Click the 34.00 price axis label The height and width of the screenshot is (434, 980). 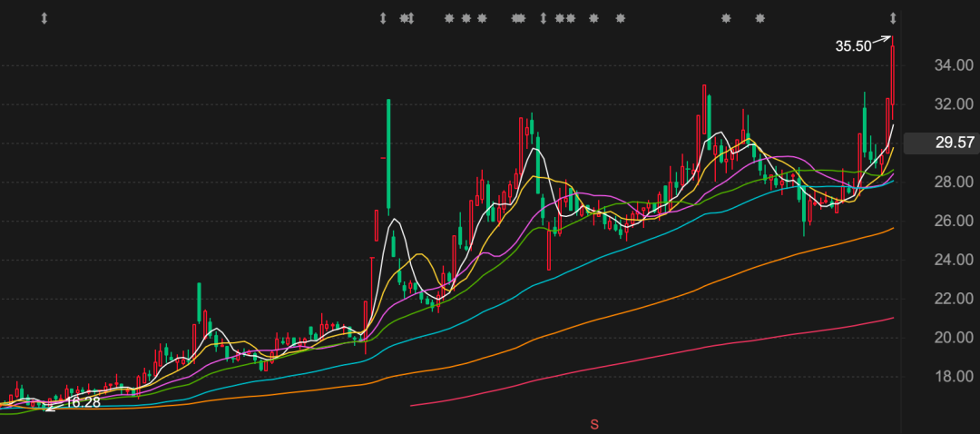coord(955,65)
